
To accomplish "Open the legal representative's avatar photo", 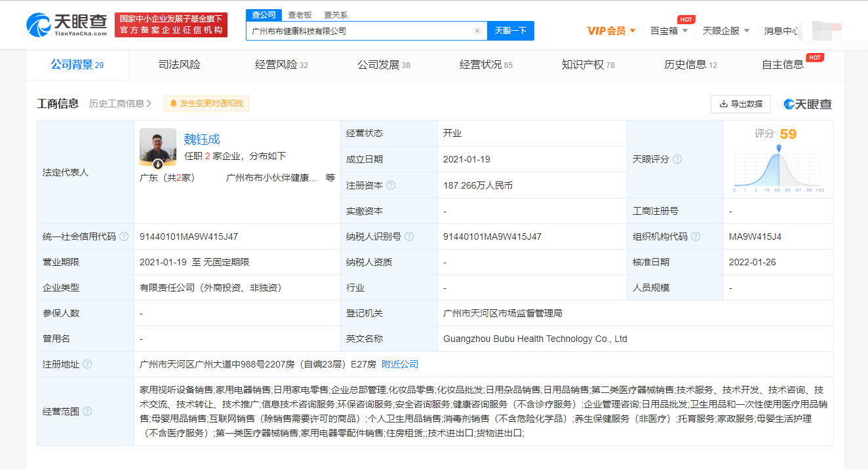I will click(158, 147).
